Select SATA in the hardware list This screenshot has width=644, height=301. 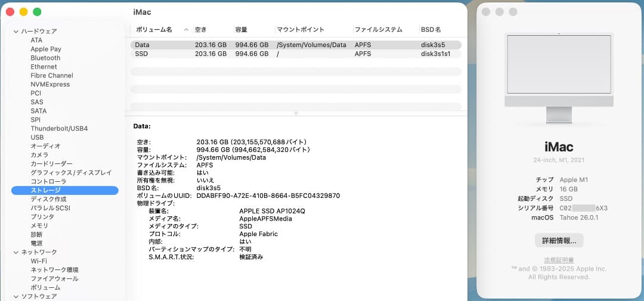tap(39, 111)
